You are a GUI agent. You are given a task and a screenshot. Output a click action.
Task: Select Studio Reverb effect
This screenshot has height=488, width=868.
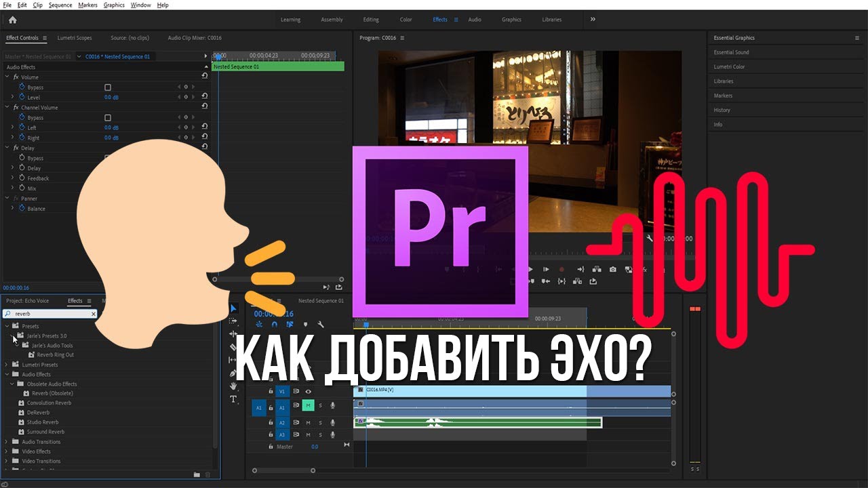[43, 422]
